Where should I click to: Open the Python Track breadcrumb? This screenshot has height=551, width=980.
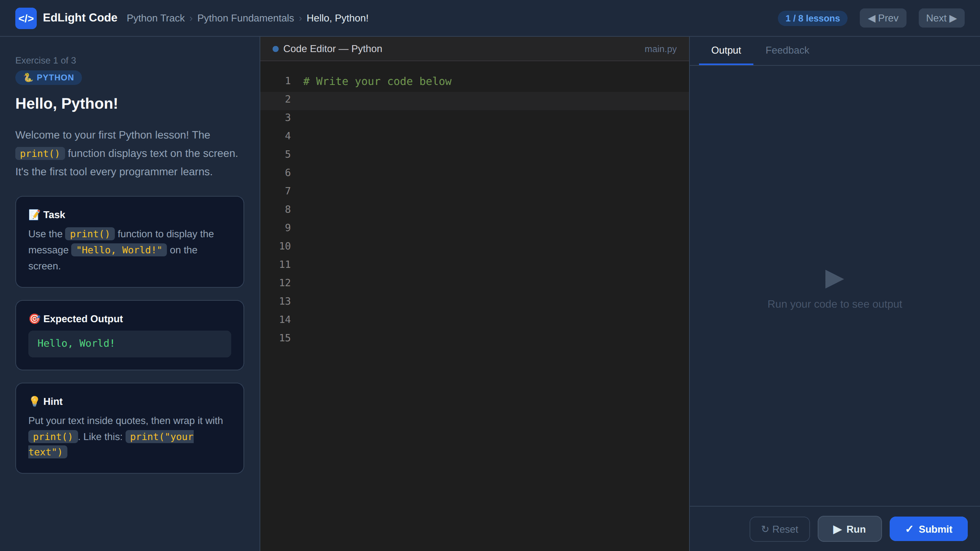156,18
